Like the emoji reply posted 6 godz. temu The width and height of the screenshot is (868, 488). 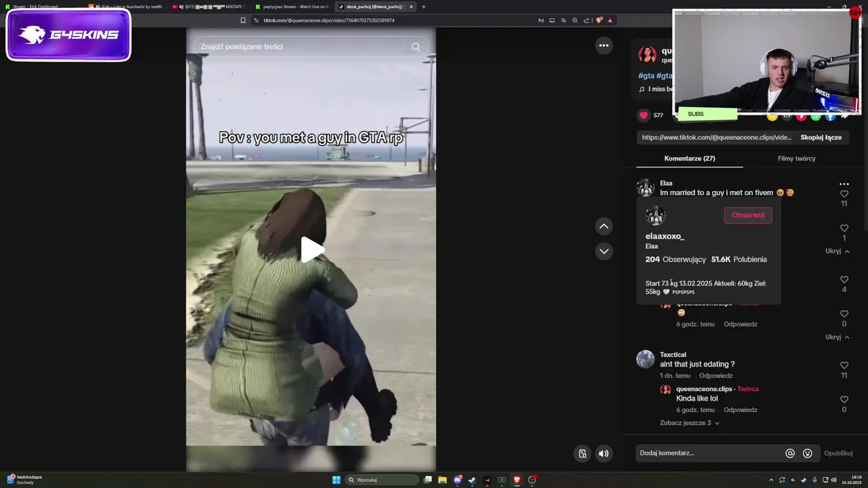click(844, 314)
